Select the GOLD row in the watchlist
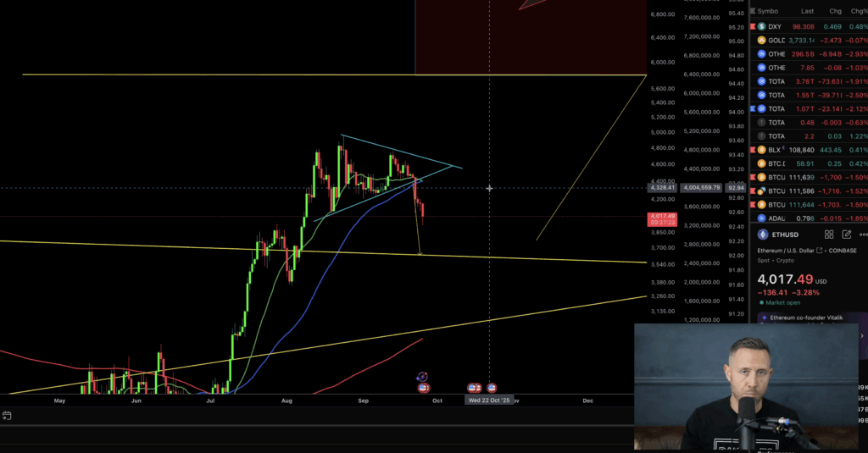Screen dimensions: 868x453 point(809,41)
